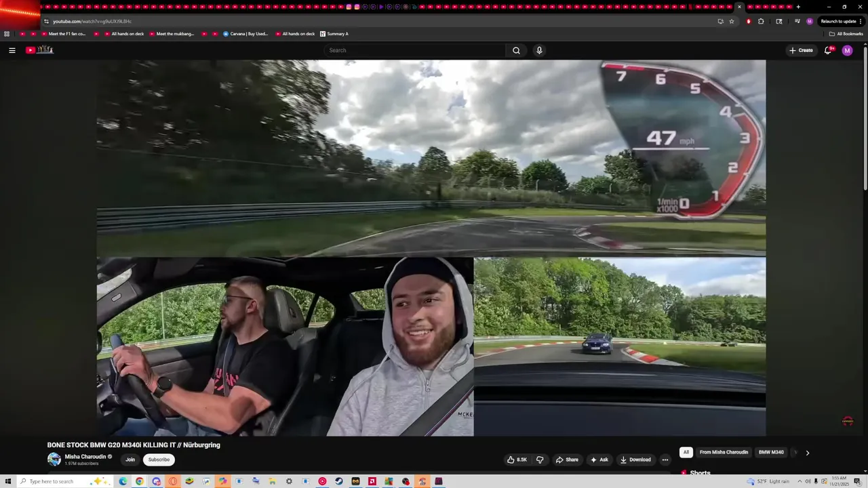Open the Chrome profile avatar
The image size is (868, 488).
[x=810, y=21]
